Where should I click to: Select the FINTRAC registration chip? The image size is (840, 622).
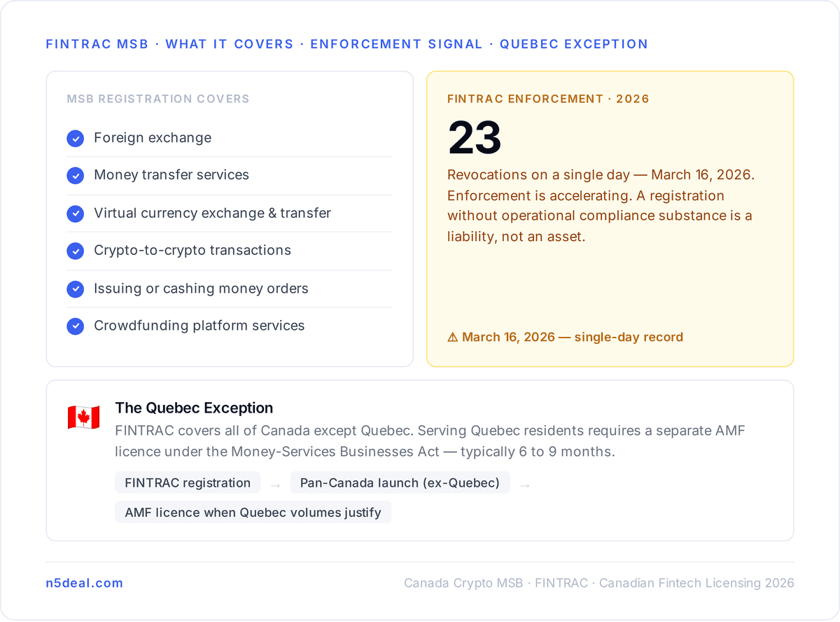188,483
